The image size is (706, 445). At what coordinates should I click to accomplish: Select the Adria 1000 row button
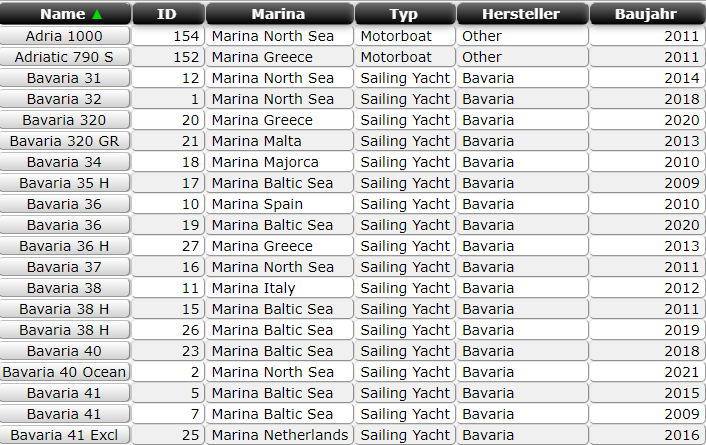point(64,36)
